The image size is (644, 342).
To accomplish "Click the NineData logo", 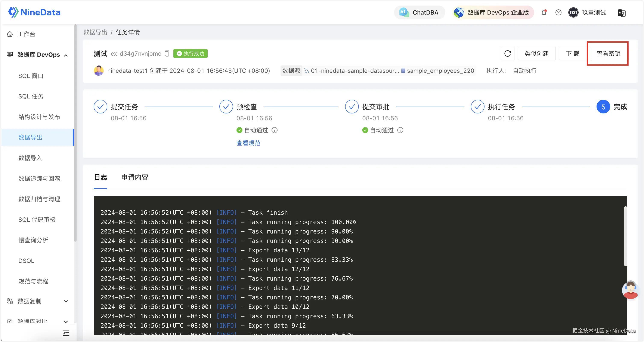I will [34, 12].
